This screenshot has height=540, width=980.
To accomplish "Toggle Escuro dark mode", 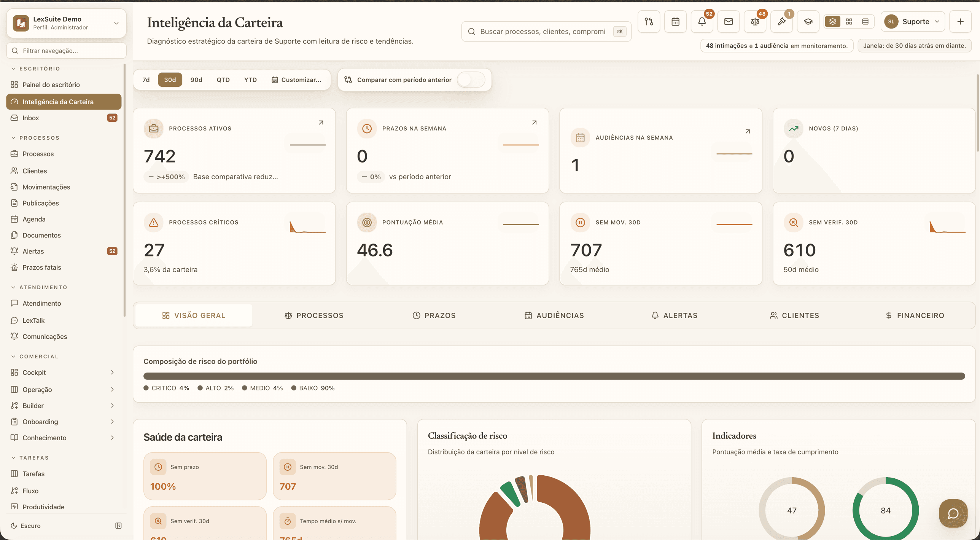I will pos(25,526).
